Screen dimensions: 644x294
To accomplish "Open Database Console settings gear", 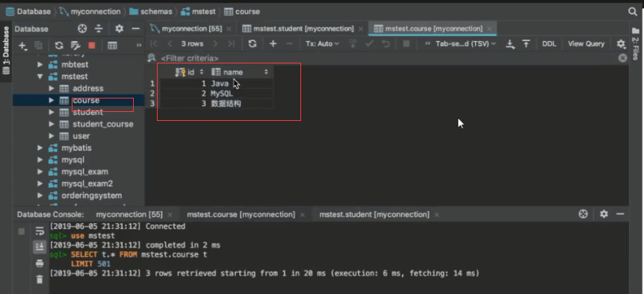I will (x=604, y=214).
